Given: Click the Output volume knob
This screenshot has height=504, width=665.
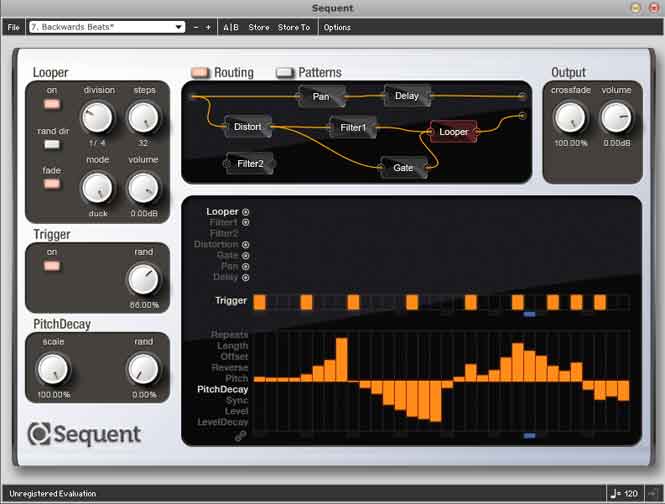Looking at the screenshot, I should pyautogui.click(x=616, y=118).
